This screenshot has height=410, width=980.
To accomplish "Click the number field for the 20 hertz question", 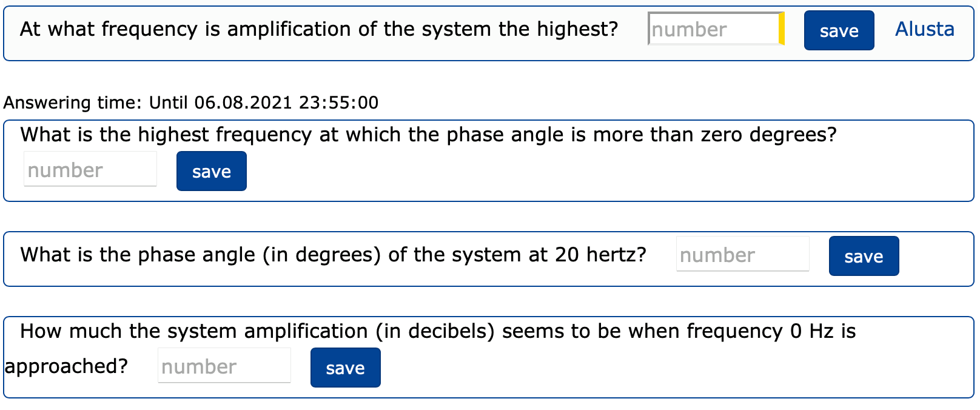I will tap(742, 254).
